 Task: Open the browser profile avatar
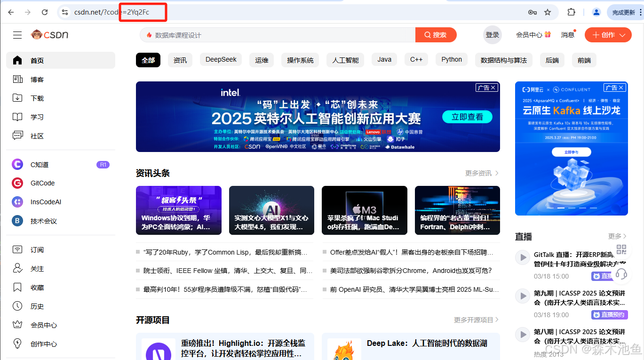(x=596, y=12)
